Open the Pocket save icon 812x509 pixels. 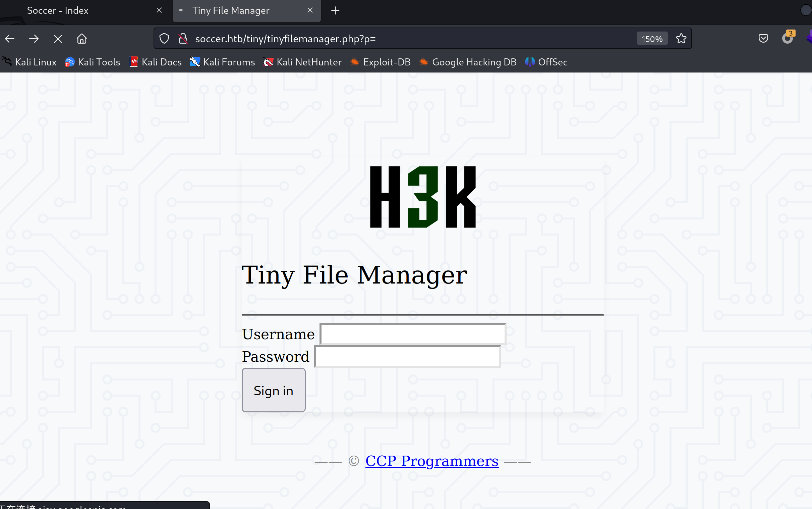[x=763, y=39]
